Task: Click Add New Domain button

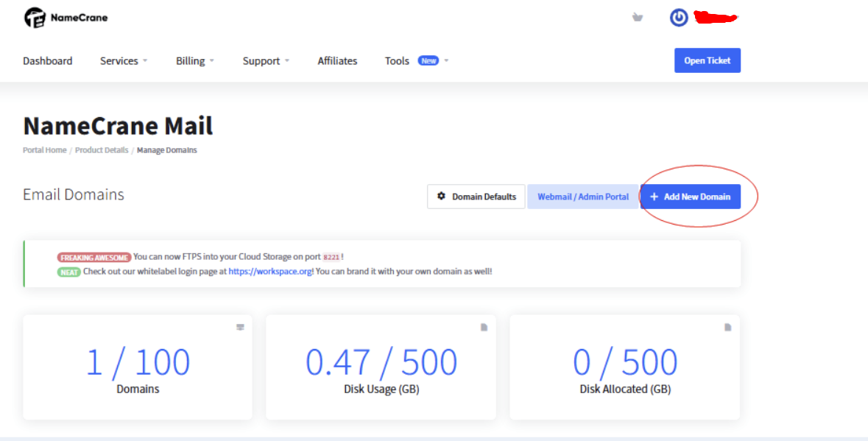Action: pos(691,197)
